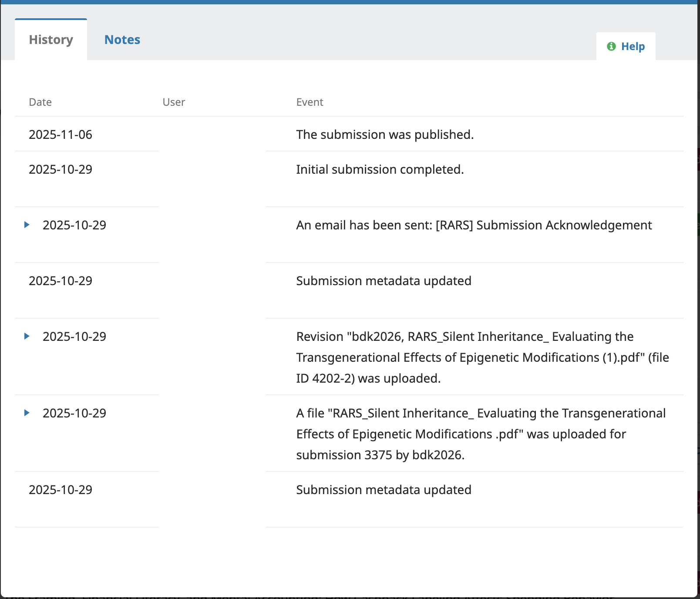This screenshot has height=599, width=700.
Task: Click the revision uploaded event description
Action: [482, 357]
